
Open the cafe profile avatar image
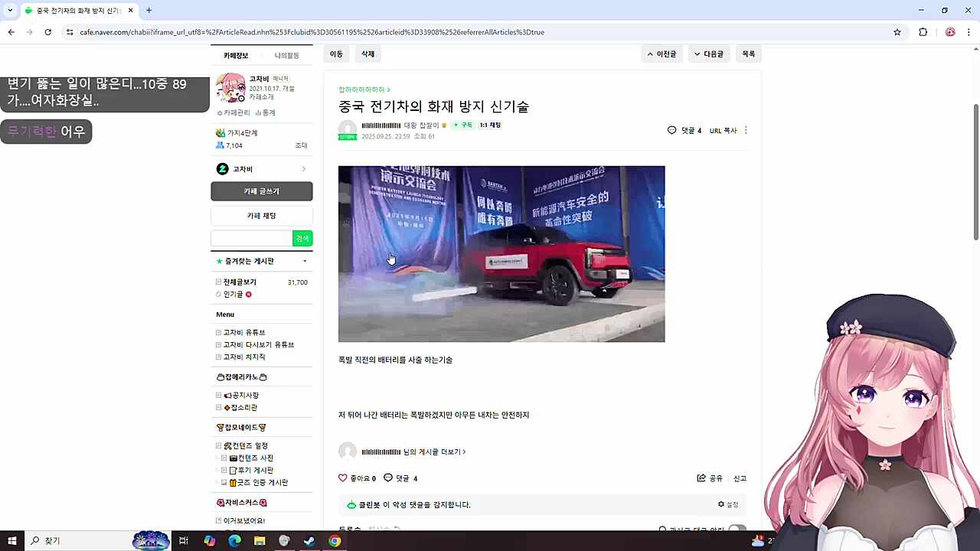click(x=230, y=88)
